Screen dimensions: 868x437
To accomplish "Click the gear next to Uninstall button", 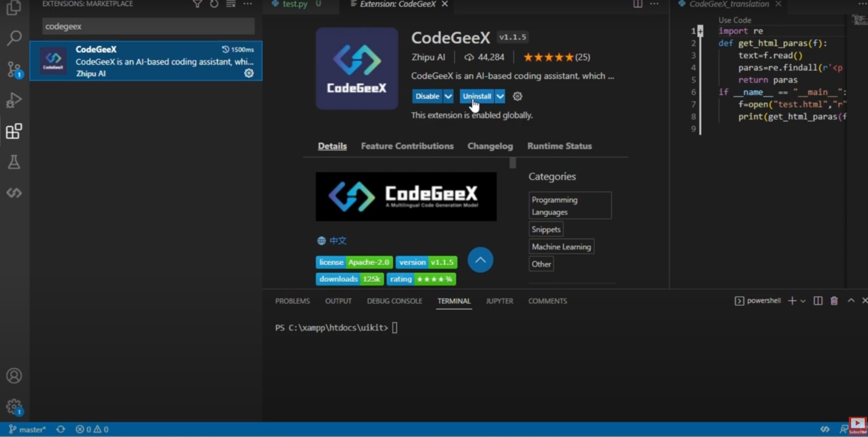I will (517, 96).
